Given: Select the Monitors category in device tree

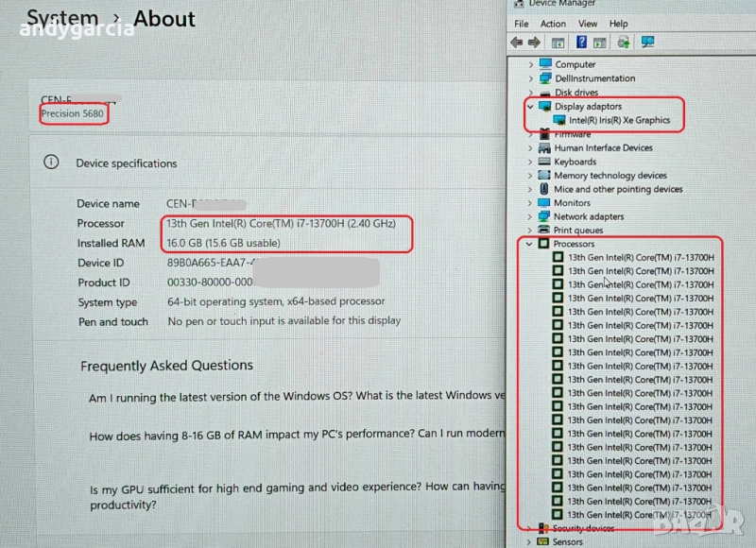Looking at the screenshot, I should [572, 203].
